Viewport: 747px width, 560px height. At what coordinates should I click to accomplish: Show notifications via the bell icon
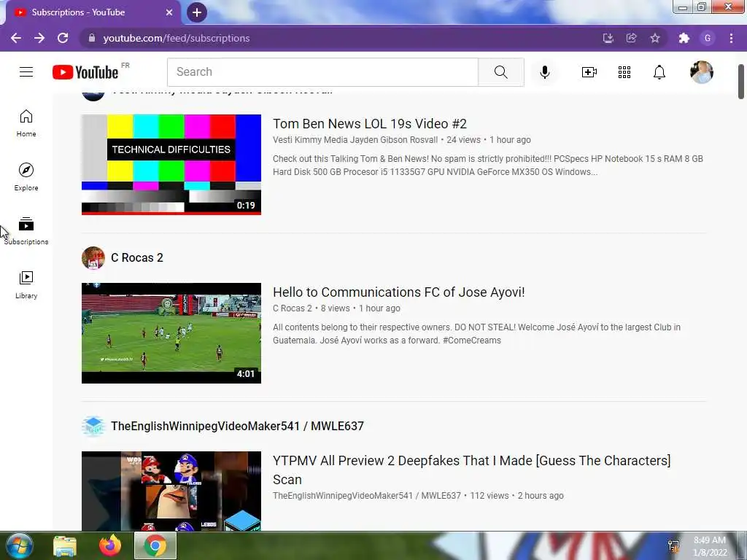[x=659, y=72]
